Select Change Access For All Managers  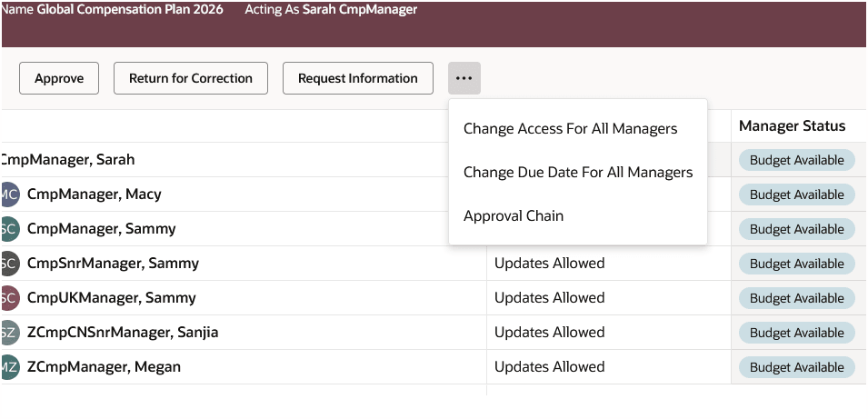click(570, 129)
